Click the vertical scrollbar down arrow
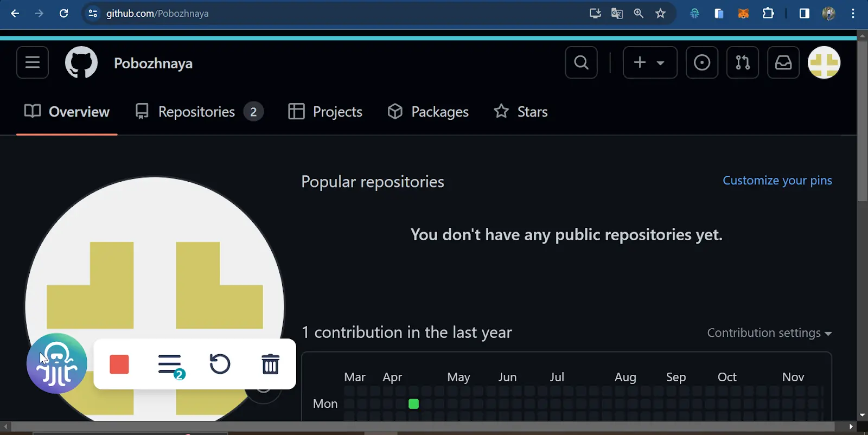The image size is (868, 435). click(862, 415)
